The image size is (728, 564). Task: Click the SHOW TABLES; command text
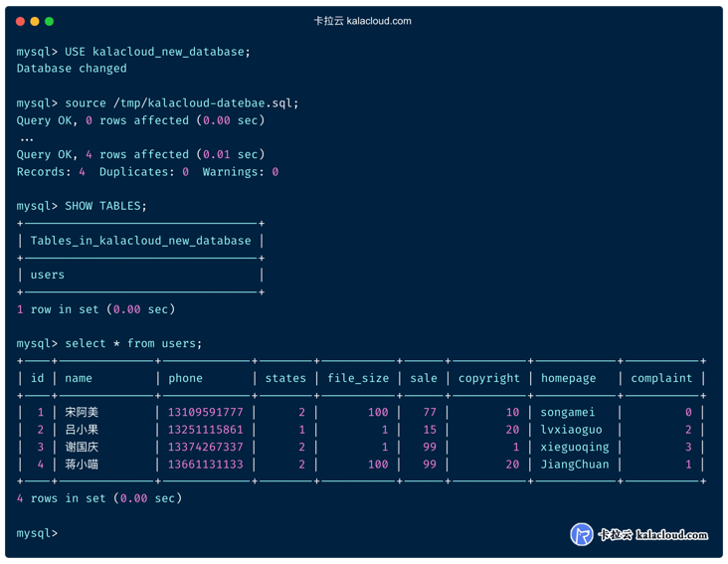[x=105, y=206]
